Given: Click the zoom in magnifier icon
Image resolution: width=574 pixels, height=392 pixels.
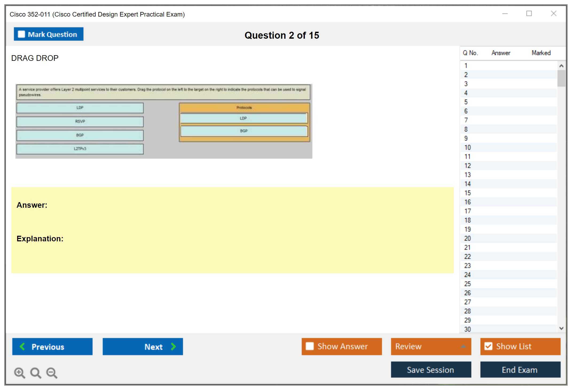Looking at the screenshot, I should click(19, 373).
